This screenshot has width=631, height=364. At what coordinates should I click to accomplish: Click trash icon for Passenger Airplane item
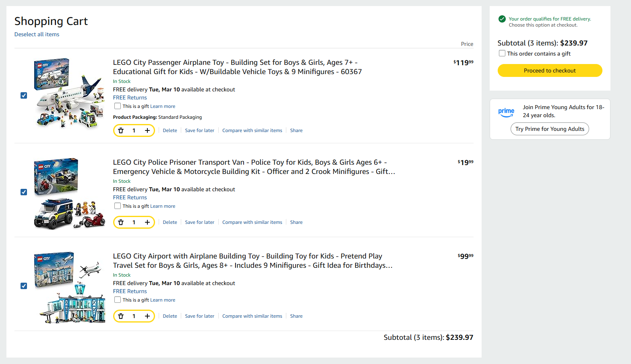pos(121,130)
